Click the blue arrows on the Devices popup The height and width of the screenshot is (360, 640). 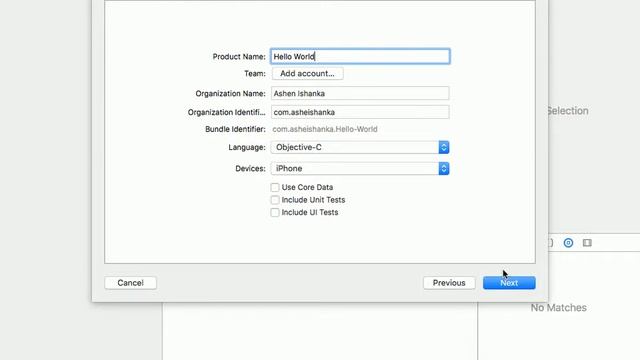coord(444,169)
